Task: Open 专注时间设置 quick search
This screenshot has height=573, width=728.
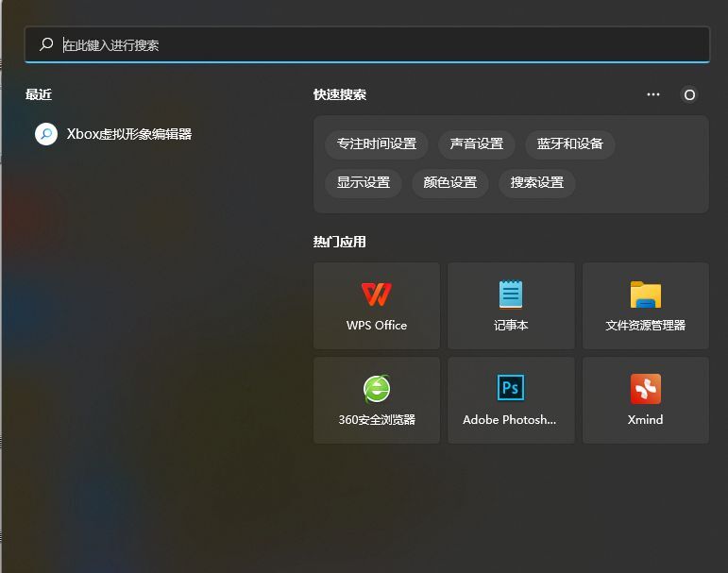Action: click(x=377, y=143)
